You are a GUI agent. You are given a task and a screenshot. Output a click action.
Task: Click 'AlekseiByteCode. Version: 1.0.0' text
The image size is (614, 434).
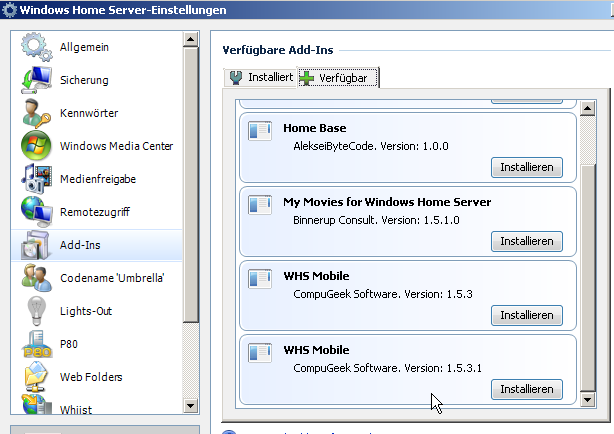[x=371, y=146]
